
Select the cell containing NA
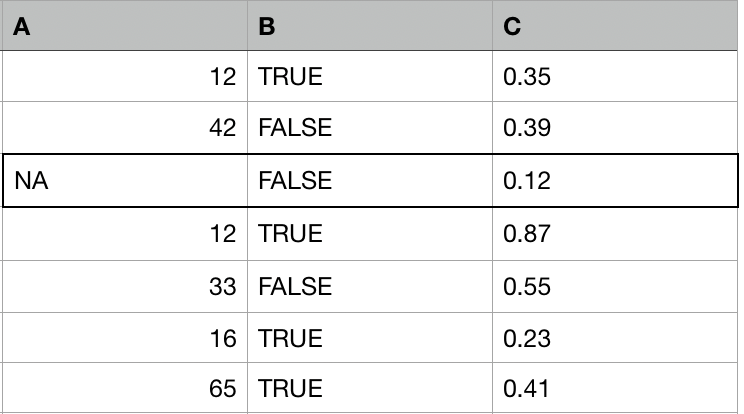click(x=124, y=181)
